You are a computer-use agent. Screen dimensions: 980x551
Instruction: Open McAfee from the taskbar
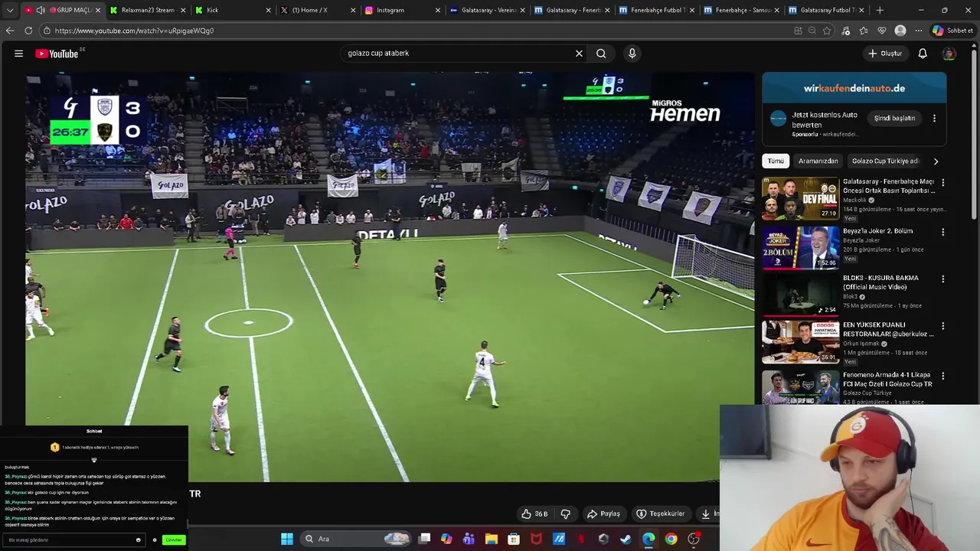point(536,539)
